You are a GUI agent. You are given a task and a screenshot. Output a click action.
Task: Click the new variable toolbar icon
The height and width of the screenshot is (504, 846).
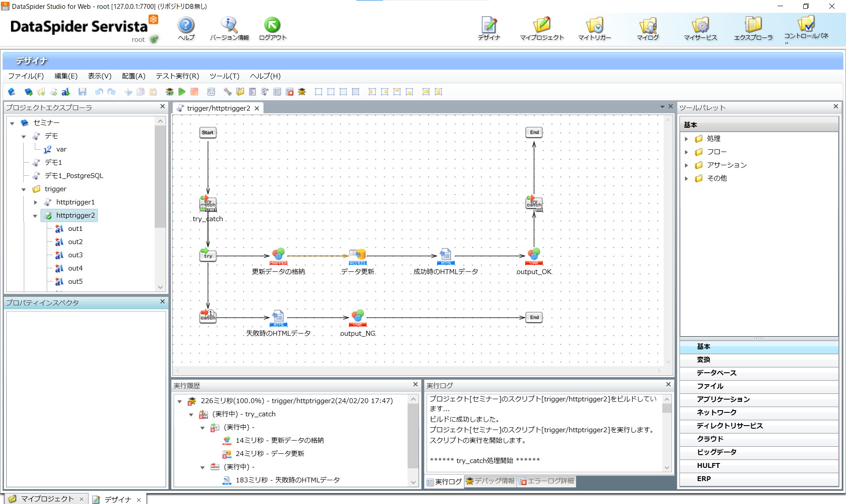point(66,92)
